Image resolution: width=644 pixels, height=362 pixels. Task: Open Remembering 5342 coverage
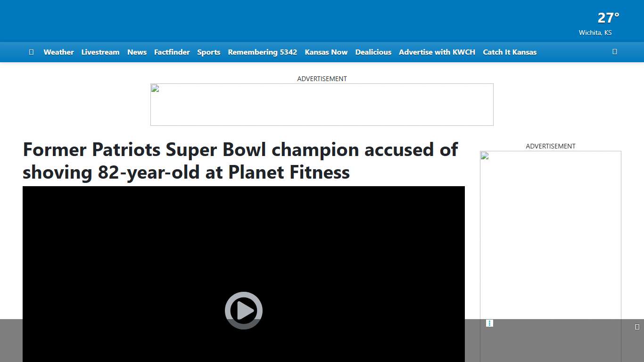pyautogui.click(x=262, y=52)
